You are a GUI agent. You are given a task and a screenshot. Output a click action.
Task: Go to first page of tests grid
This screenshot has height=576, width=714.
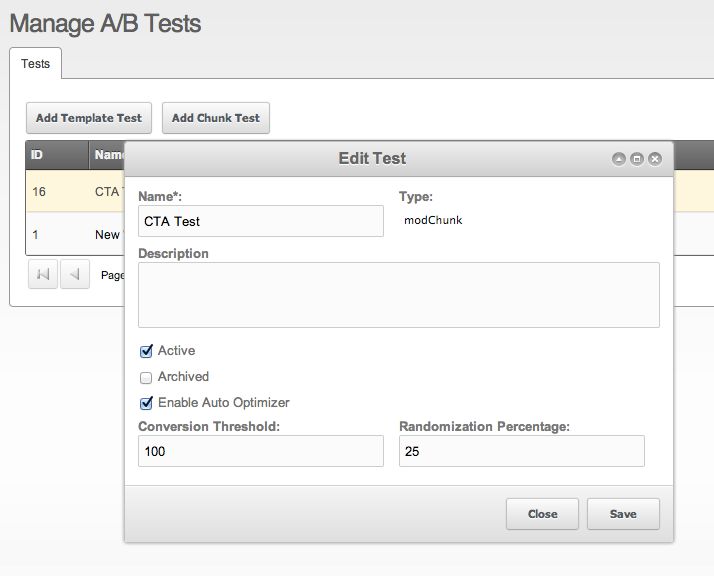43,274
